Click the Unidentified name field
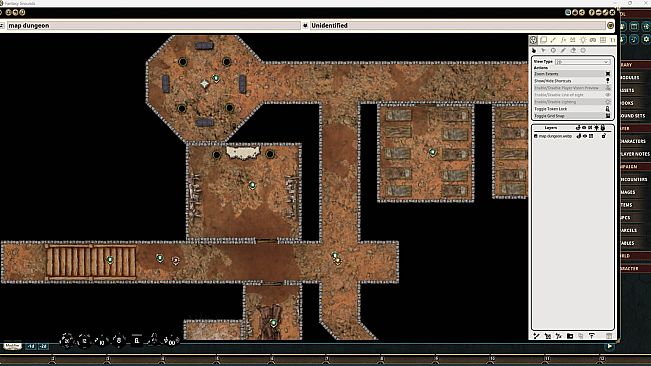 [458, 26]
